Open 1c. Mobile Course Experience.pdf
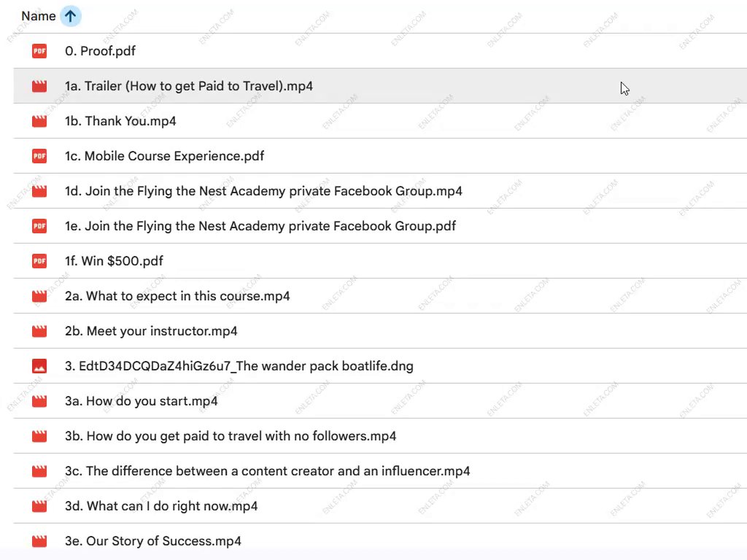 (164, 156)
